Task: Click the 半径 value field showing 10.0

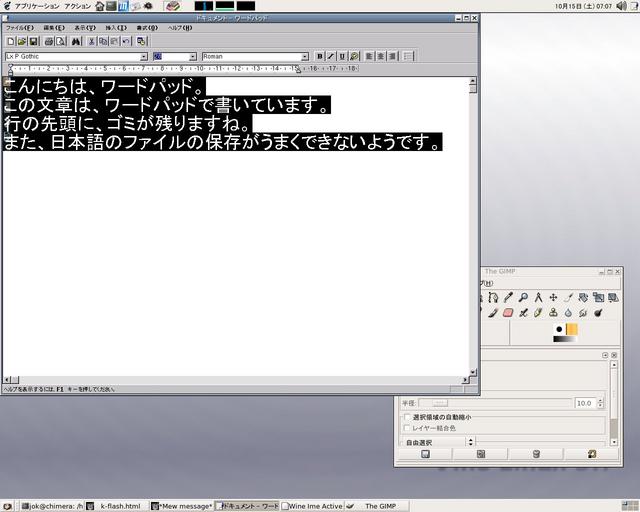Action: [x=583, y=403]
